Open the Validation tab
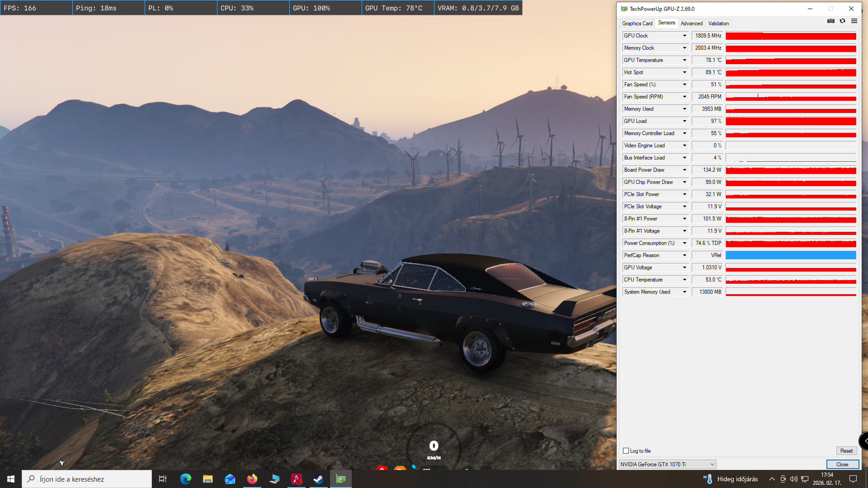Image resolution: width=868 pixels, height=488 pixels. click(718, 23)
